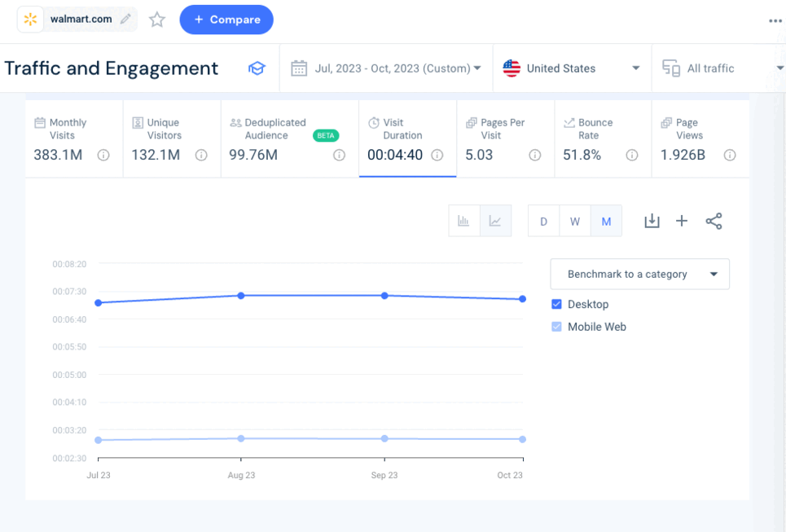This screenshot has width=786, height=532.
Task: Select daily granularity D toggle
Action: [x=543, y=222]
